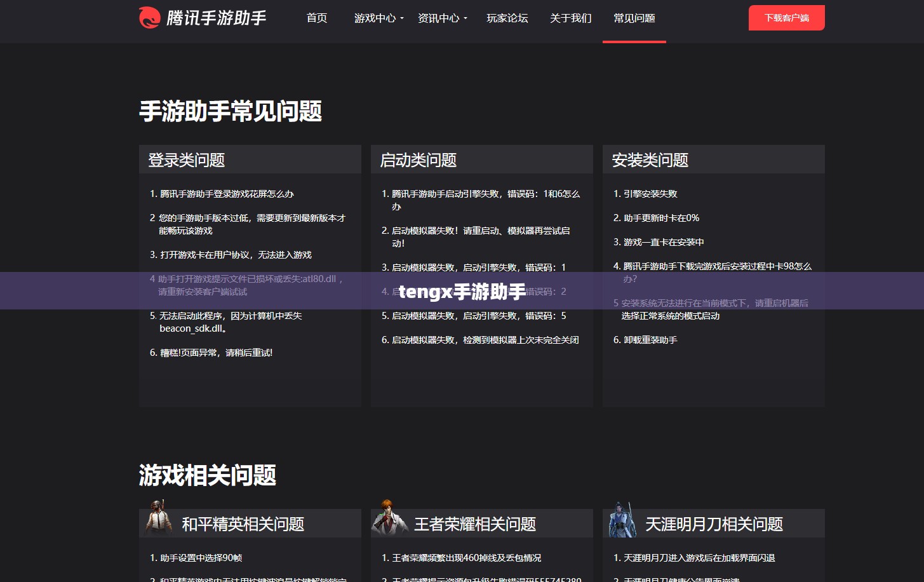This screenshot has width=924, height=582.
Task: Click the 游戏相关问题 section title
Action: [208, 475]
